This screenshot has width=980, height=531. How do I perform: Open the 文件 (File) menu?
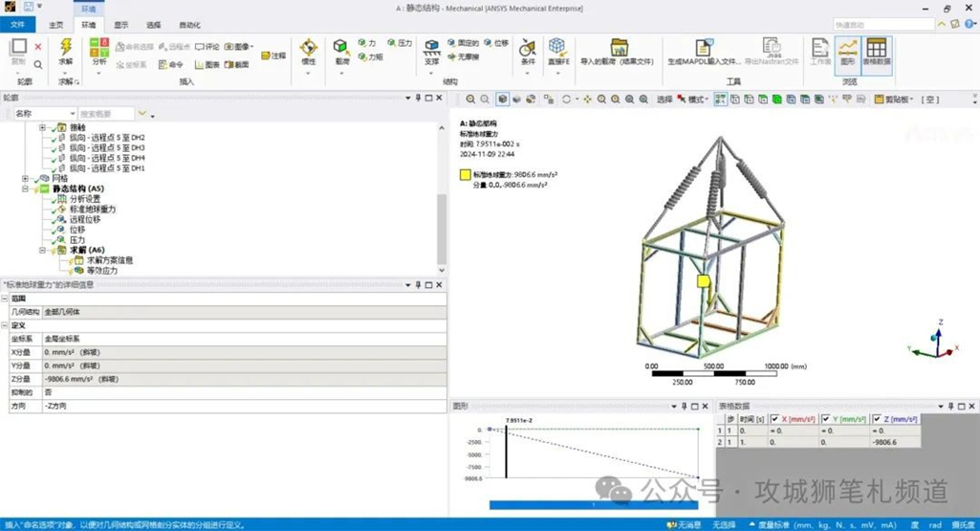pos(17,25)
